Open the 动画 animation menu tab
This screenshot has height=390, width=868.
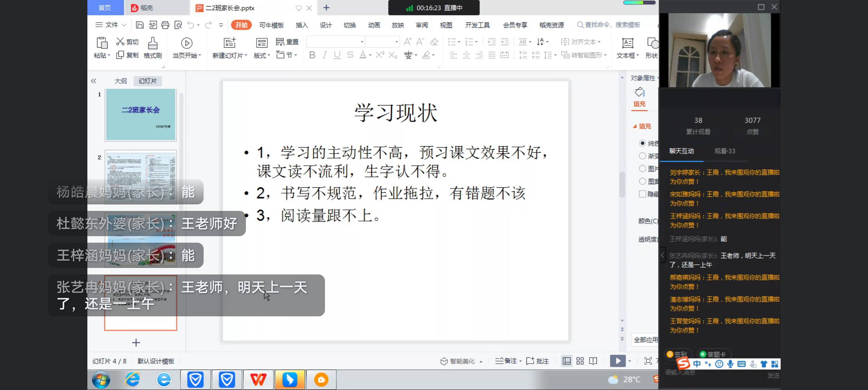coord(374,25)
